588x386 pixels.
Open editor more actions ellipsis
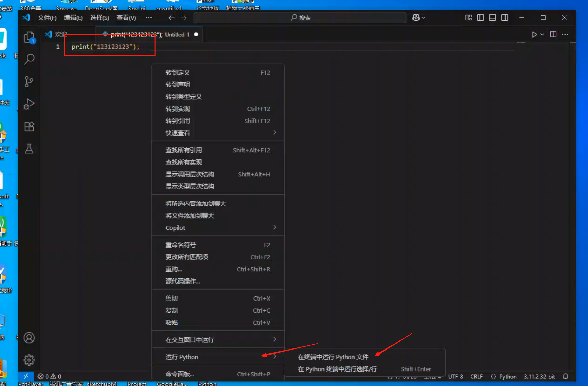(x=565, y=34)
